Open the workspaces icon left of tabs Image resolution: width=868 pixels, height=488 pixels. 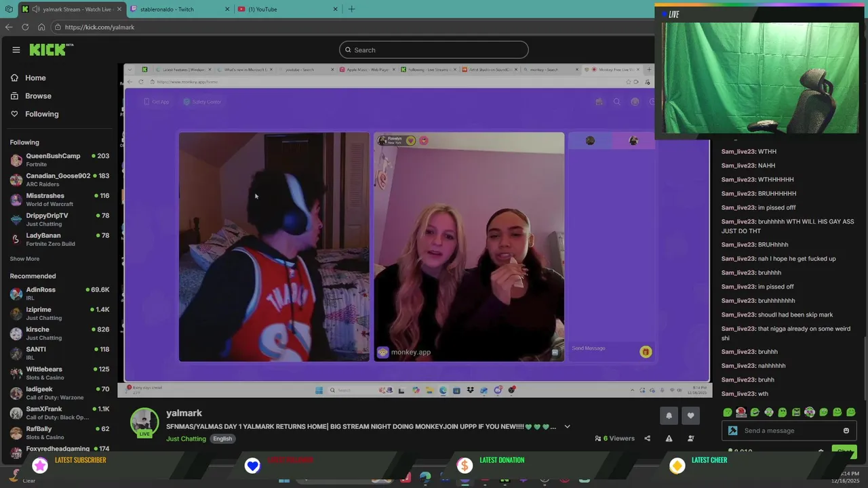(x=9, y=9)
